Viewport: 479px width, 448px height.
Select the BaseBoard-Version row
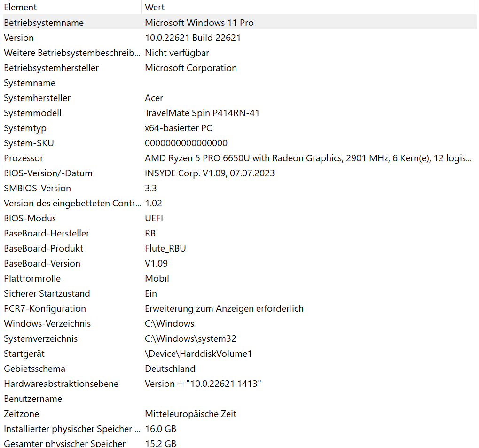point(240,263)
